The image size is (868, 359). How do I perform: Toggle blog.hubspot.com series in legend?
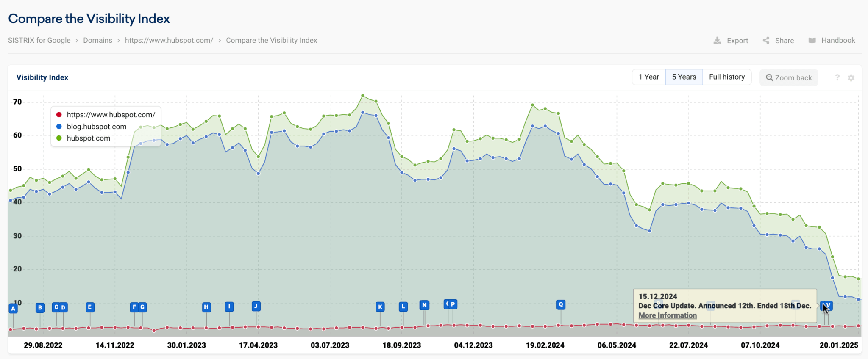pos(96,127)
